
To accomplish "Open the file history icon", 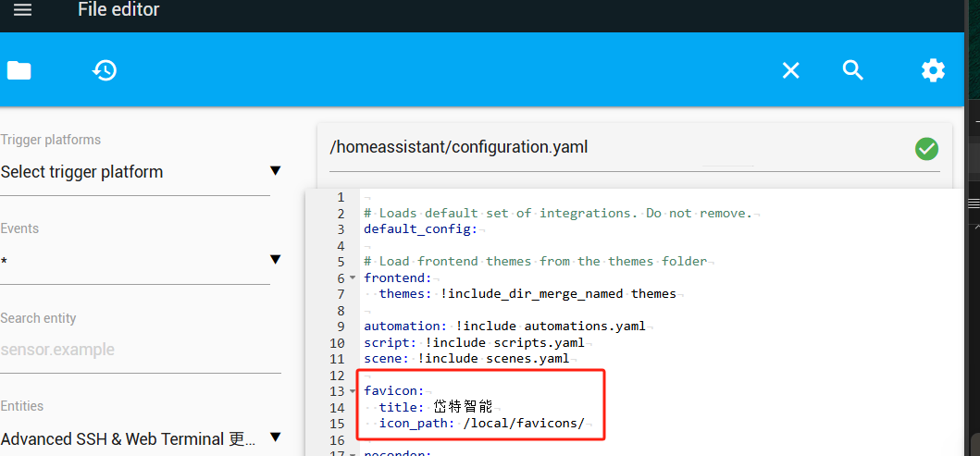I will (x=105, y=70).
